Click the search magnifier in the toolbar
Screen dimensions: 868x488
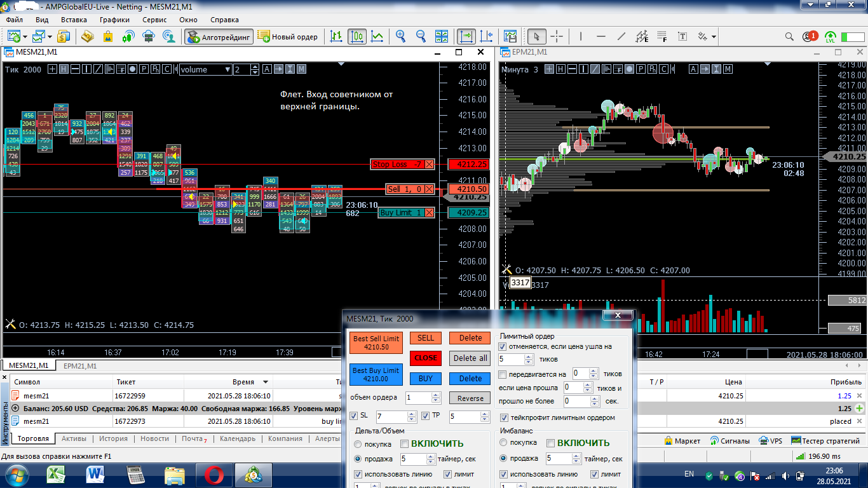[x=790, y=37]
